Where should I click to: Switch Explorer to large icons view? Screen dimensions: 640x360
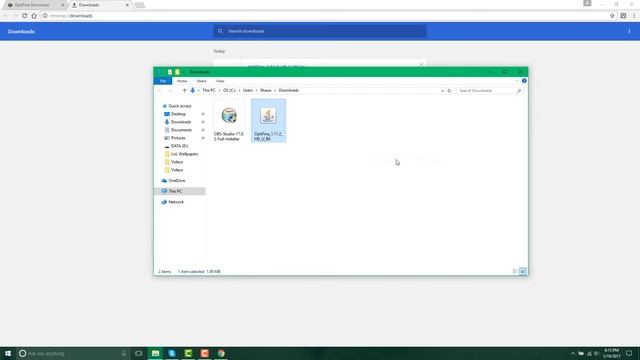(522, 271)
